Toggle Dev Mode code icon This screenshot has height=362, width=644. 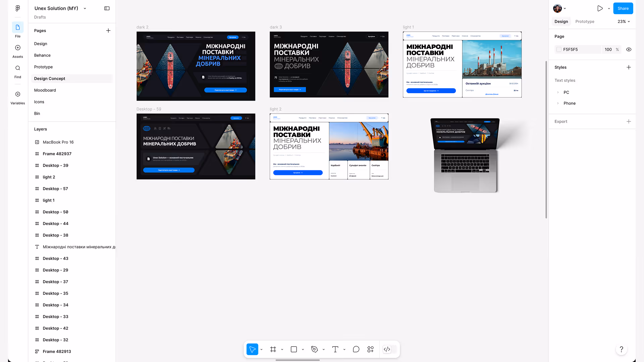click(387, 349)
